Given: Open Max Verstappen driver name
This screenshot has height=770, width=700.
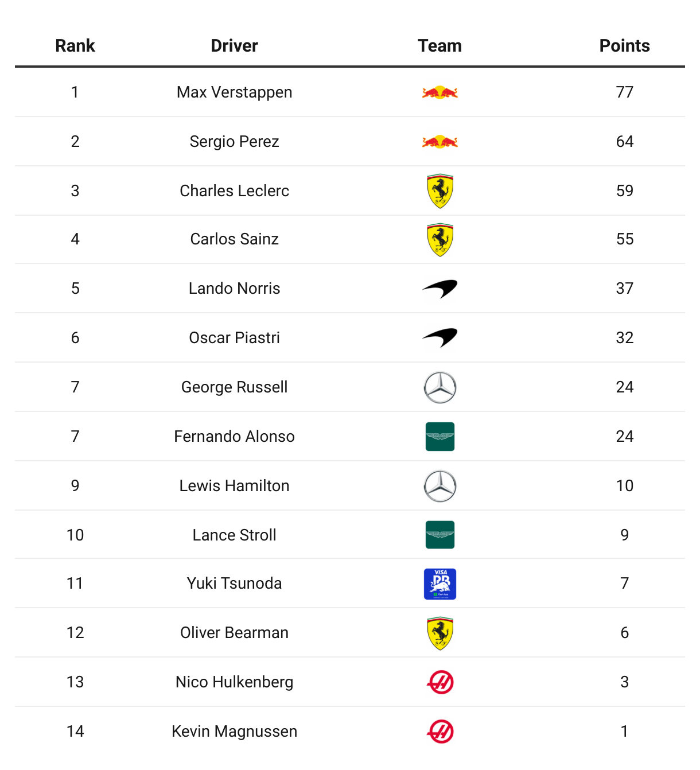Looking at the screenshot, I should [234, 92].
